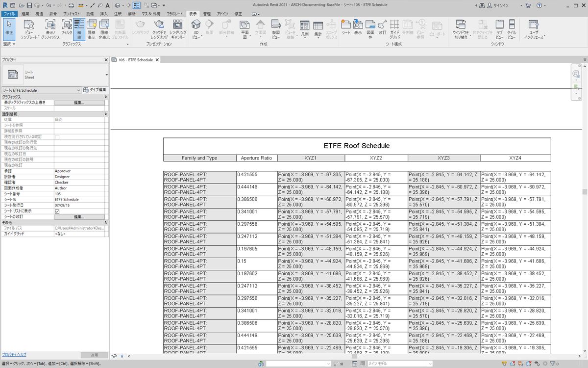Click the ガイドグリッド value <なし> field
Viewport: 588px width, 368px height.
[x=79, y=234]
